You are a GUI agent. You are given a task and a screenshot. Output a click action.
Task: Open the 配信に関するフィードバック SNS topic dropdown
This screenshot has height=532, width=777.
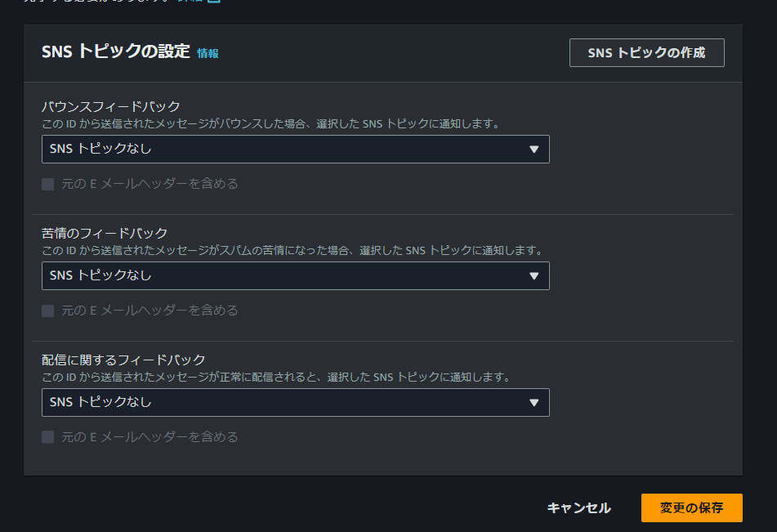coord(295,402)
